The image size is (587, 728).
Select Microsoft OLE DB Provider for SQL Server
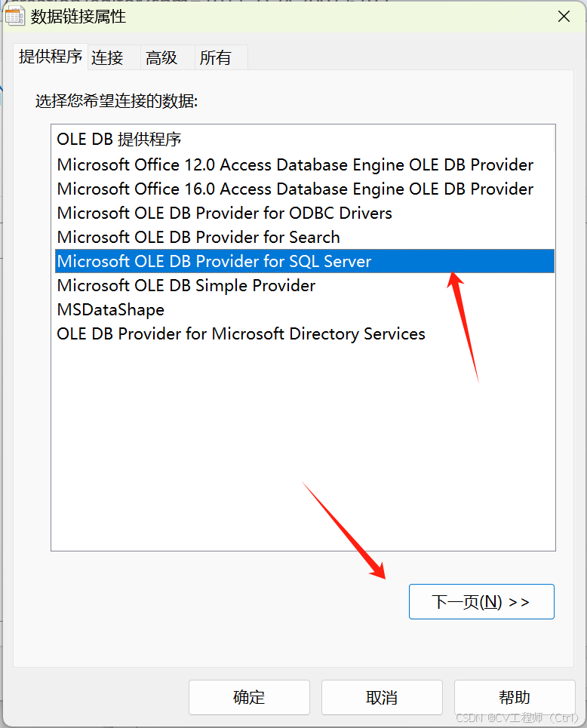214,261
